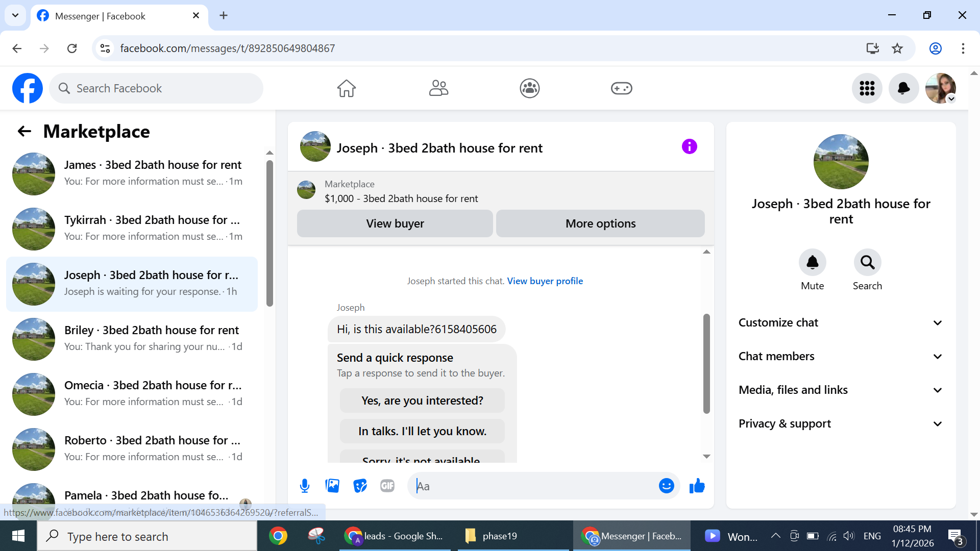The height and width of the screenshot is (551, 980).
Task: Open the sticker picker icon
Action: [x=360, y=486]
